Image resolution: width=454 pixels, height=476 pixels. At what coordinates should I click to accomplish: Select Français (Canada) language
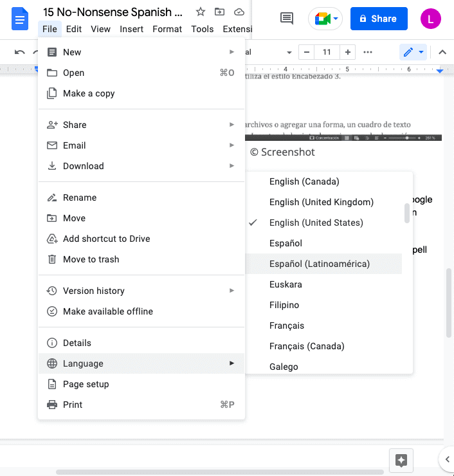323,346
